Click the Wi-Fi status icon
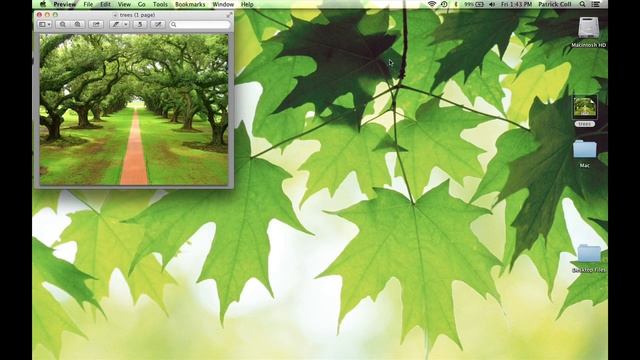This screenshot has width=640, height=360. tap(432, 4)
